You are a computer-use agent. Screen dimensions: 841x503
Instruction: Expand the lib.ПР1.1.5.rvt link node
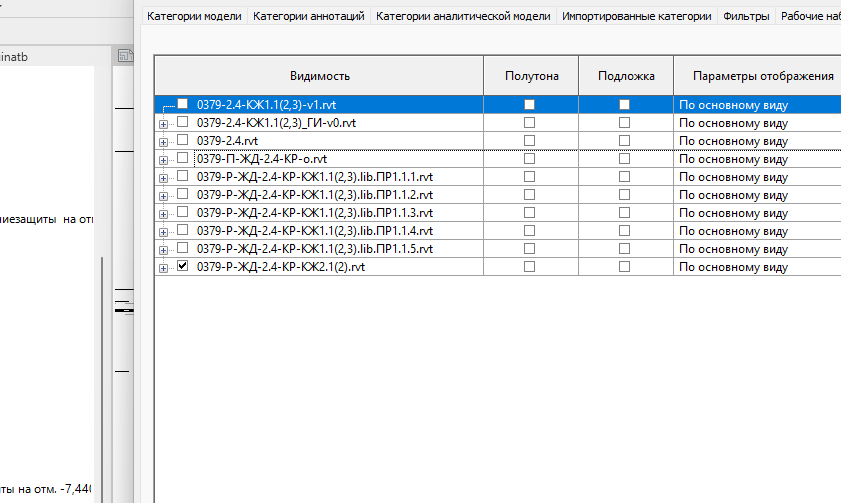pos(164,250)
